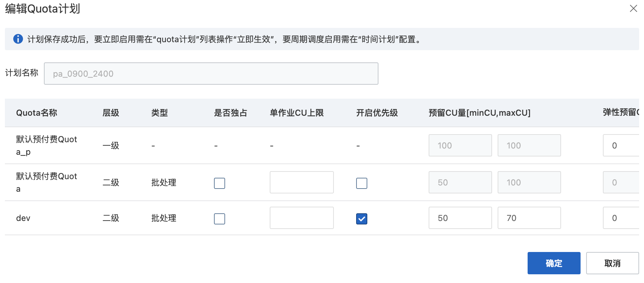Click the blue info icon in notice

(18, 39)
